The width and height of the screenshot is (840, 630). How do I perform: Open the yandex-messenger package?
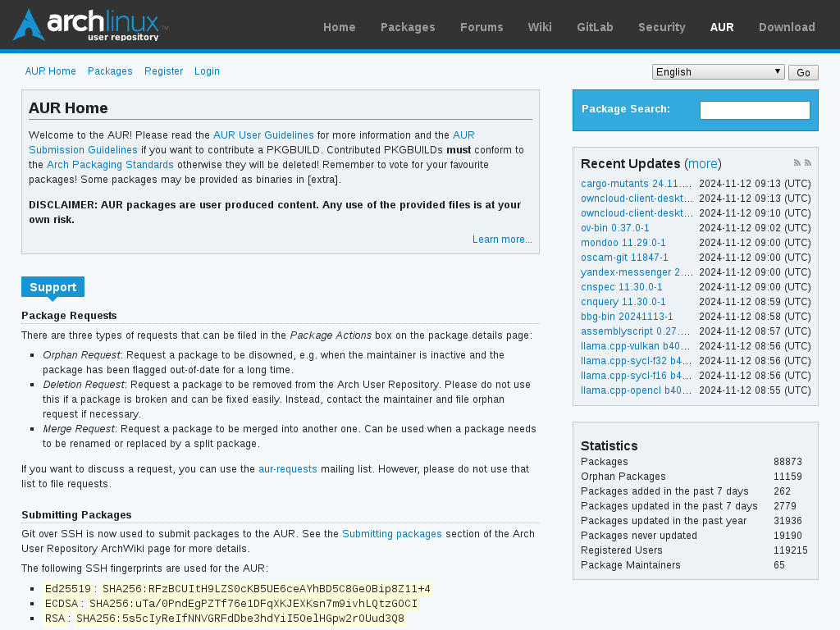(637, 272)
